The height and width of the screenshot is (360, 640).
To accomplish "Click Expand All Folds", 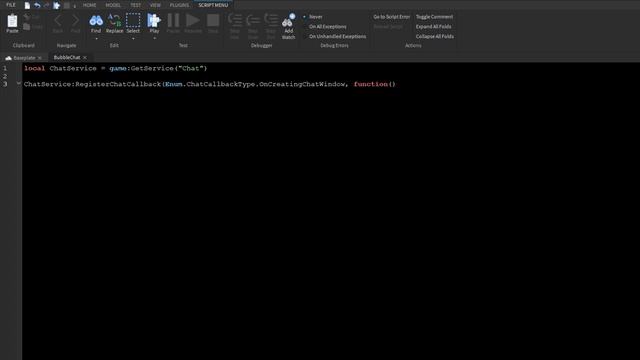I will [x=433, y=27].
